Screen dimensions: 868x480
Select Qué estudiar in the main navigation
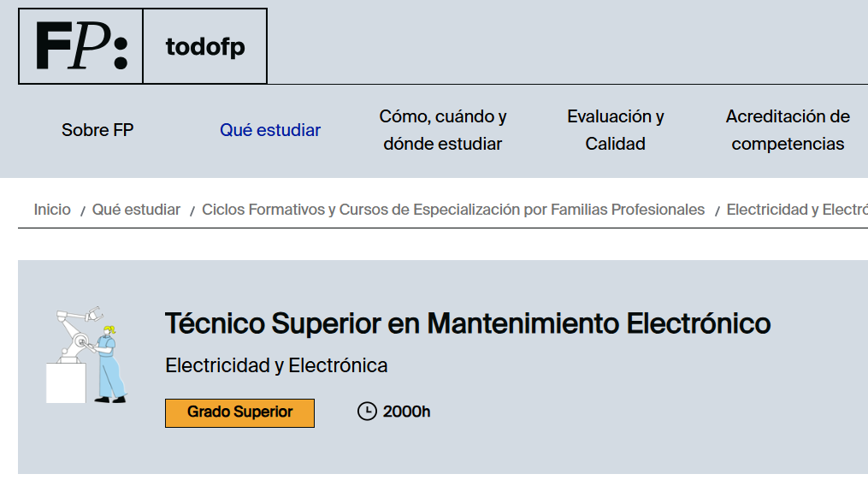click(x=270, y=130)
